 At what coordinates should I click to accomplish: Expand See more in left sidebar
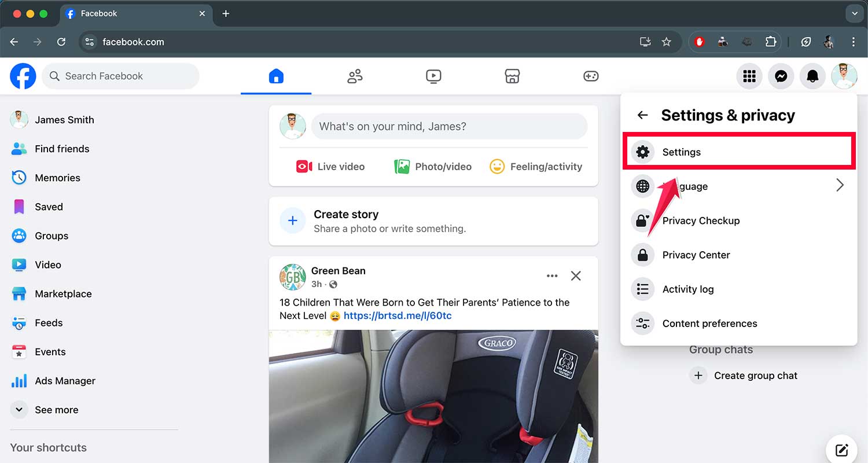coord(56,410)
